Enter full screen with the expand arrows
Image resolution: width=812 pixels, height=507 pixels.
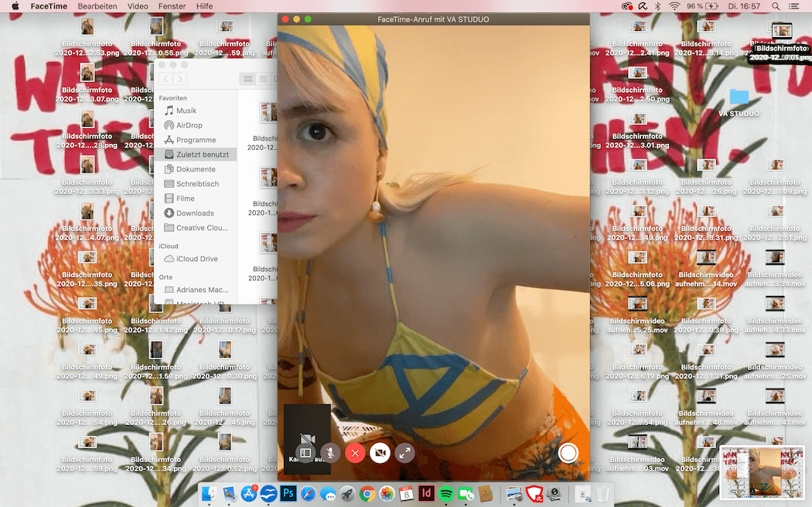click(404, 453)
